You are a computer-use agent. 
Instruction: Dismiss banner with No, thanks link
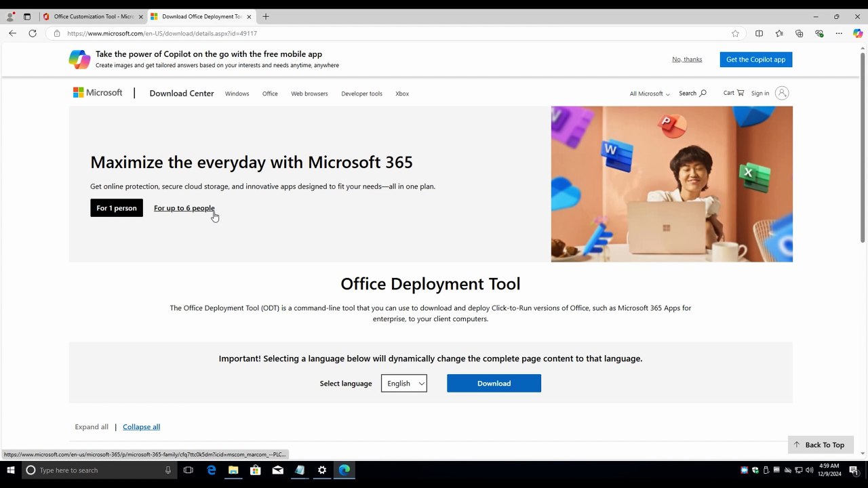[687, 59]
